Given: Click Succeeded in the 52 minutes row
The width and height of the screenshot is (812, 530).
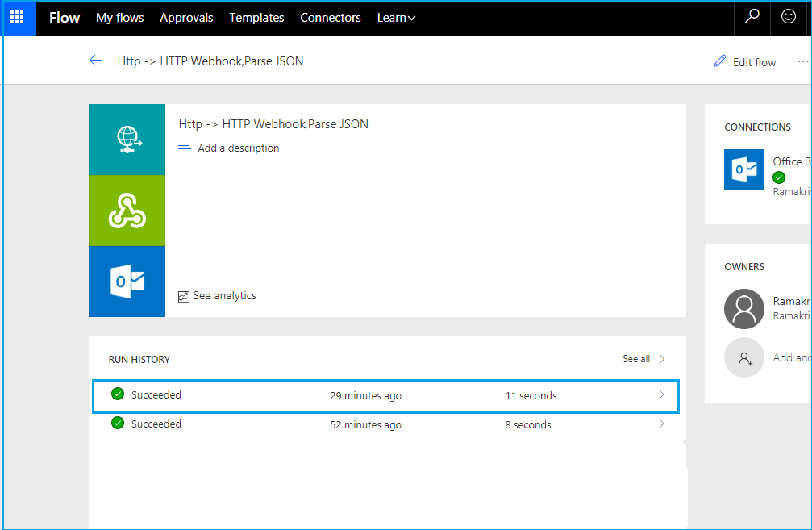Looking at the screenshot, I should [x=156, y=424].
